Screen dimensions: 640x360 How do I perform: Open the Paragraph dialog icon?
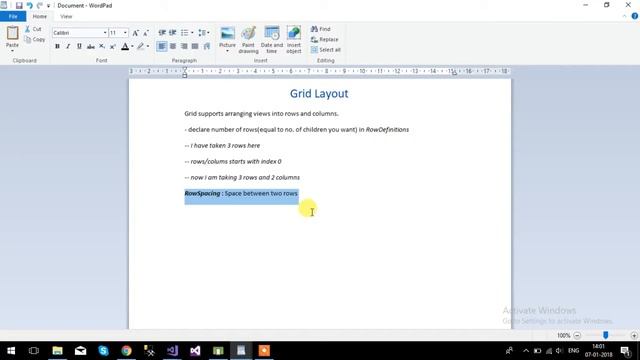(x=207, y=46)
